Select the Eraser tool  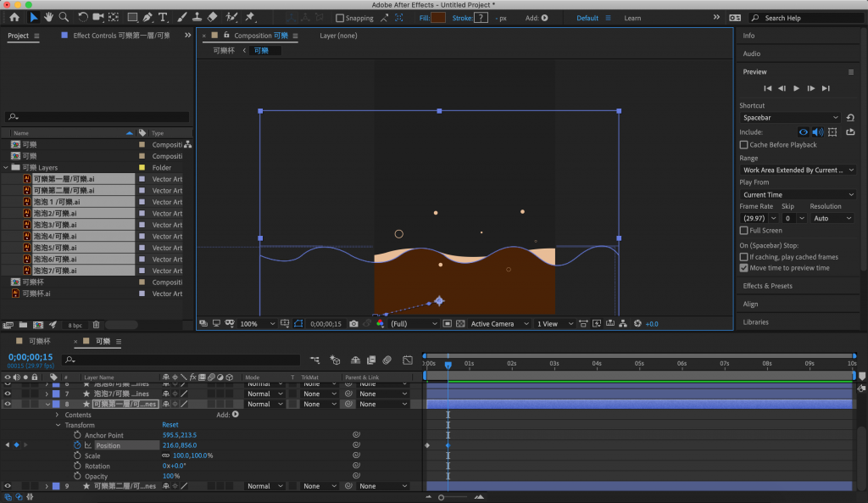(212, 17)
